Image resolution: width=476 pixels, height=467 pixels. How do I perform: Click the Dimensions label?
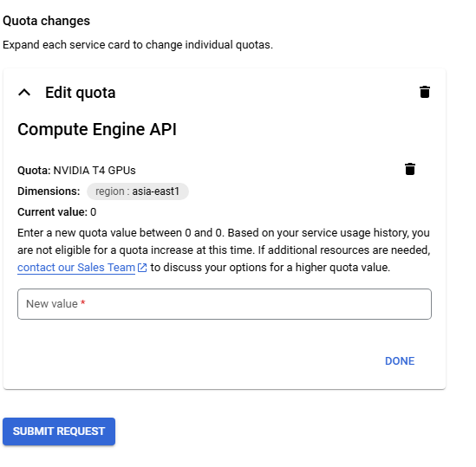(x=49, y=191)
